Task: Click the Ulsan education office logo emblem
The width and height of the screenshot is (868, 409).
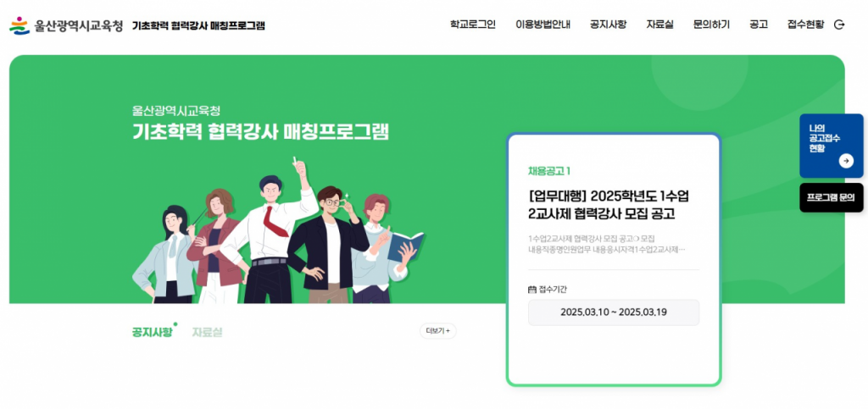Action: pos(19,25)
